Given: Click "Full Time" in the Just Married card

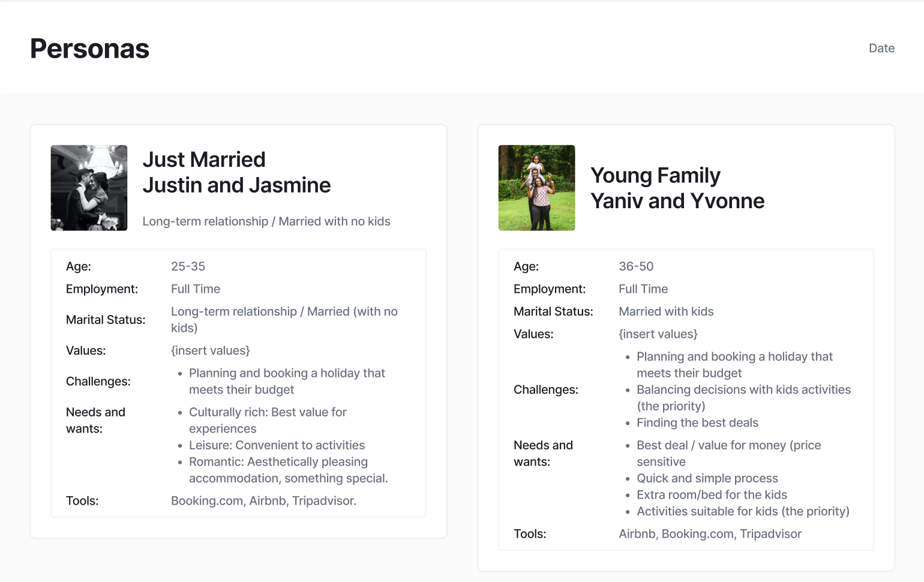Looking at the screenshot, I should pyautogui.click(x=196, y=289).
